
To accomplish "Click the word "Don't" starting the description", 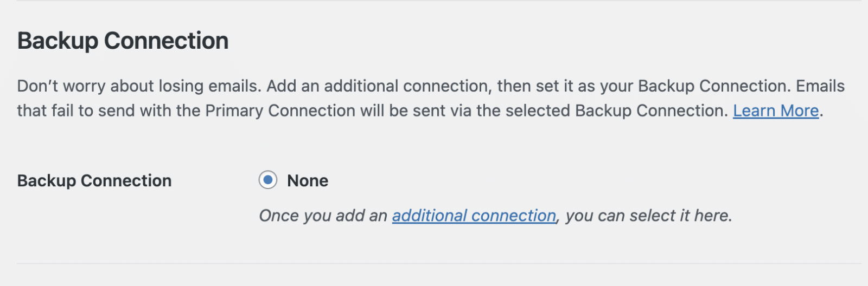I will tap(37, 86).
